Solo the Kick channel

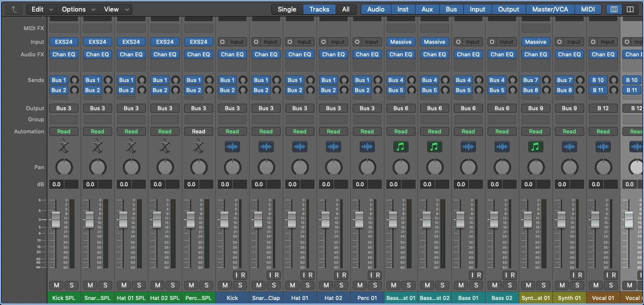tap(240, 285)
